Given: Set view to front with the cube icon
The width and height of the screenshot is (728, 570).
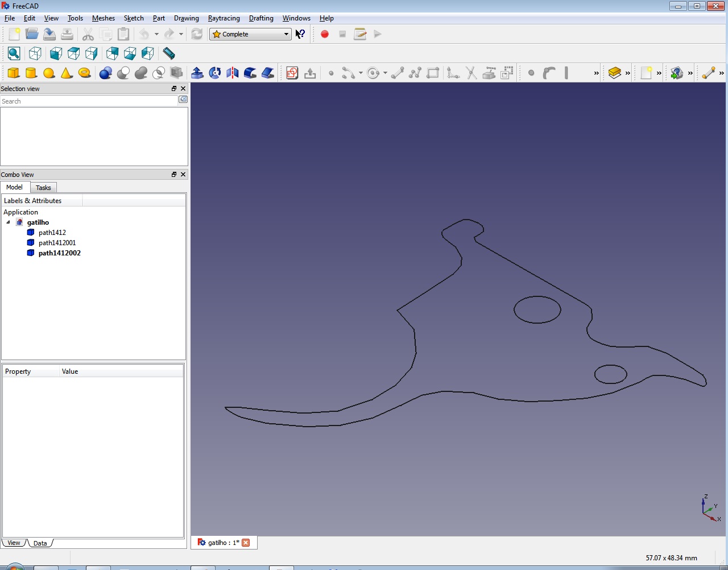Looking at the screenshot, I should [x=56, y=53].
